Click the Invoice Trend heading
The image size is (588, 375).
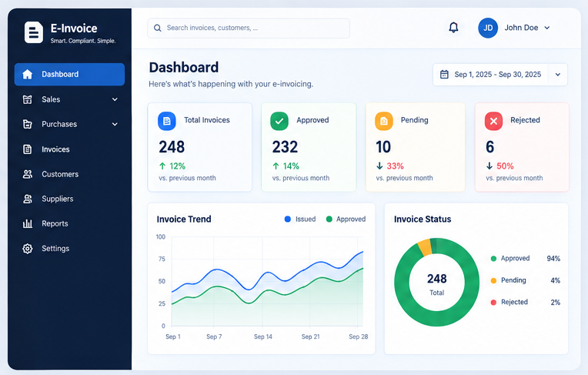(184, 219)
